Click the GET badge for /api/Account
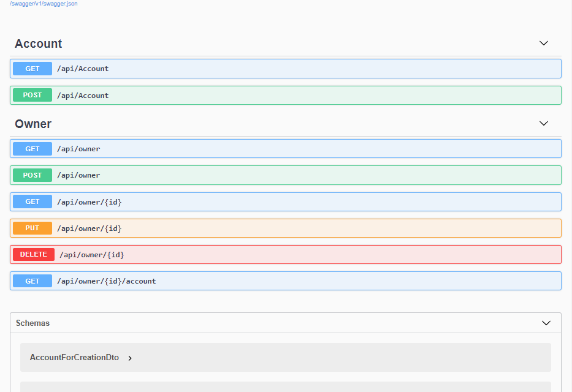Screen dimensions: 572x392 click(x=32, y=69)
